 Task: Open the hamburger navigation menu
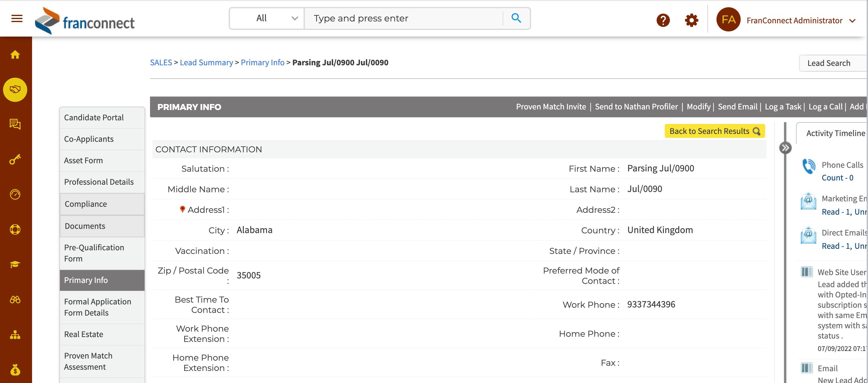tap(17, 18)
